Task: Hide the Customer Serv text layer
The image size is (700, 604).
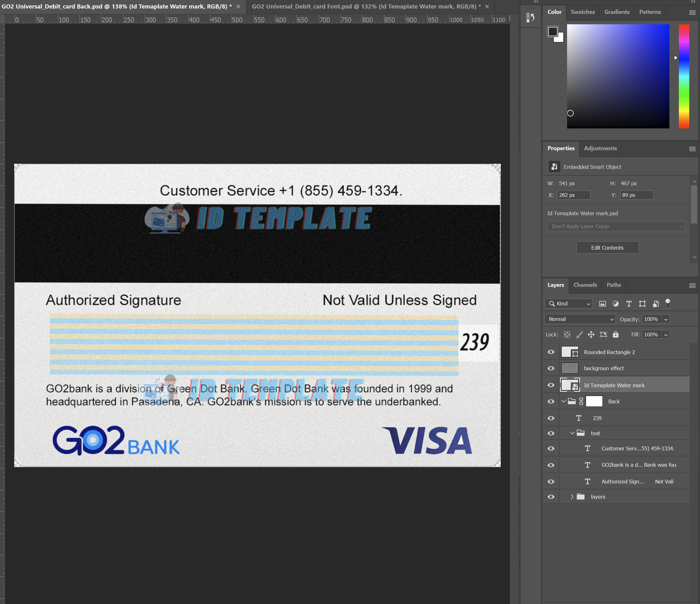Action: (x=551, y=448)
